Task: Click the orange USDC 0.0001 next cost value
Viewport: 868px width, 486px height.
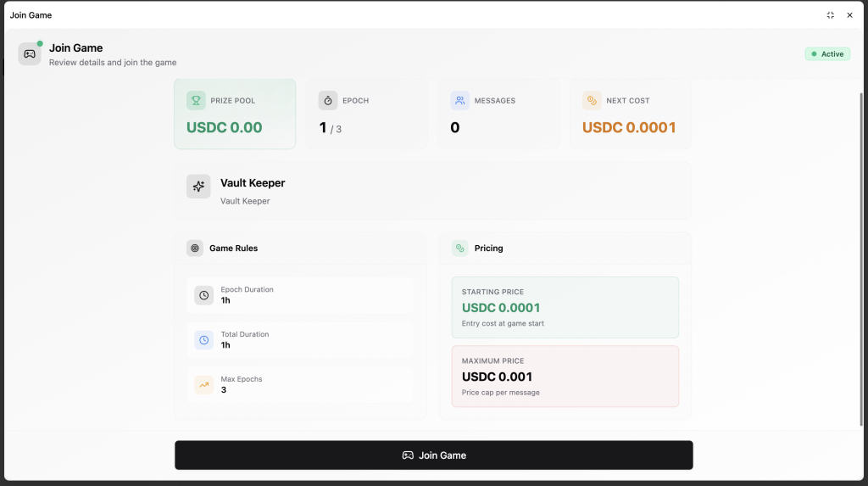Action: pos(629,128)
